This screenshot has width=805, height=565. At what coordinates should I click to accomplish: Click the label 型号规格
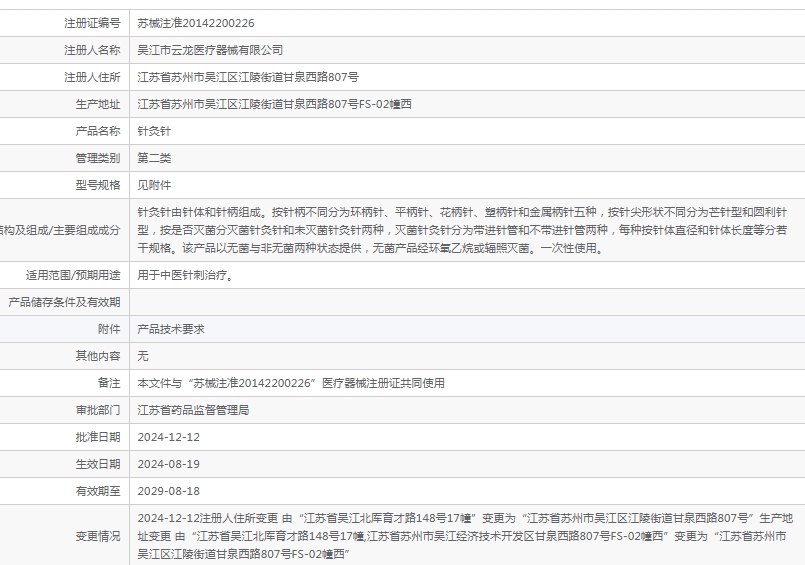click(x=98, y=185)
